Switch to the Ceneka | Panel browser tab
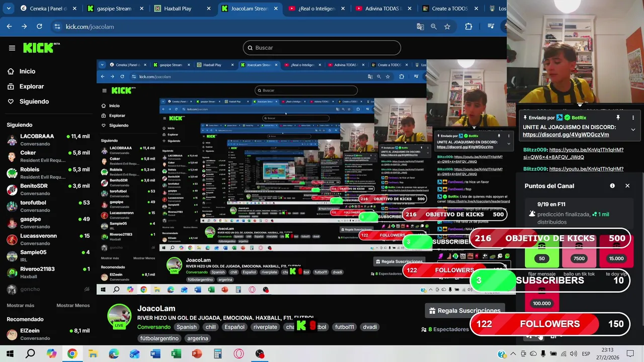The image size is (644, 362). click(48, 9)
